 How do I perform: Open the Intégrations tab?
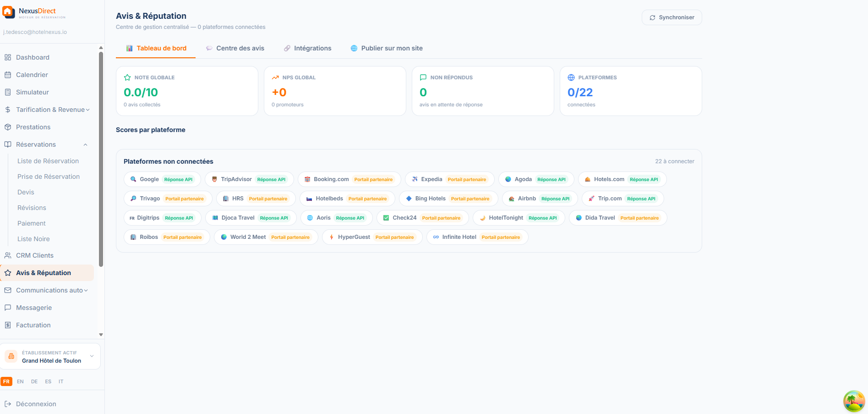coord(307,48)
